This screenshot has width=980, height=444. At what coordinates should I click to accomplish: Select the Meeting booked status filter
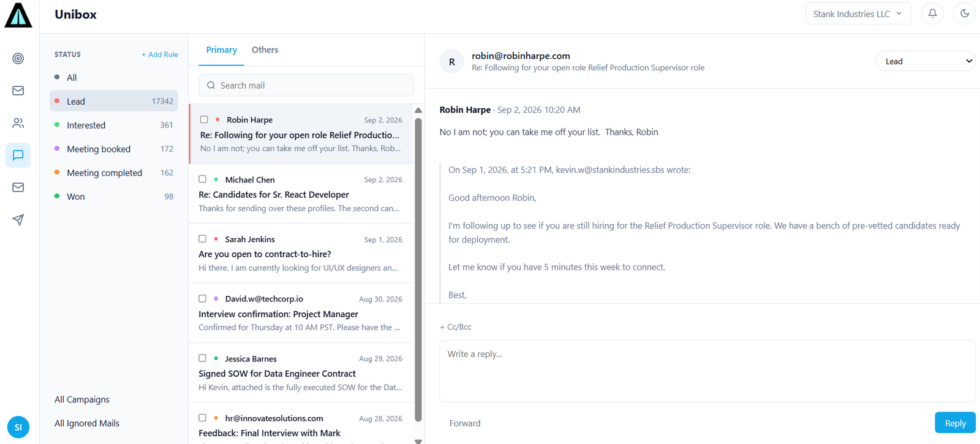click(114, 149)
